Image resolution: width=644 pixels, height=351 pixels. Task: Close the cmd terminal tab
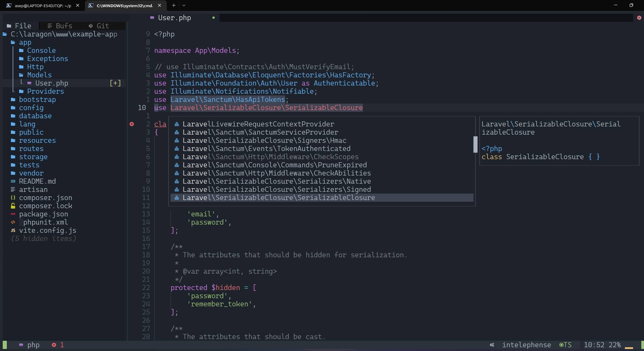pyautogui.click(x=160, y=5)
